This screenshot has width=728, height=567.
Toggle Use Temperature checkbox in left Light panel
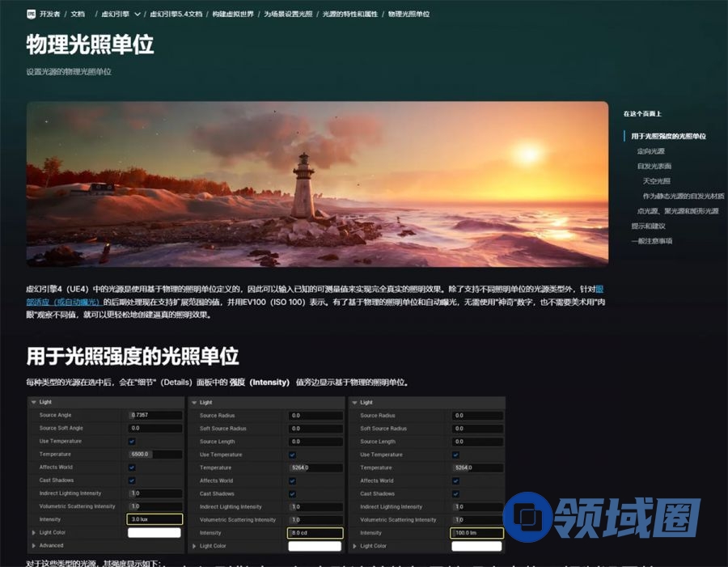[x=132, y=442]
